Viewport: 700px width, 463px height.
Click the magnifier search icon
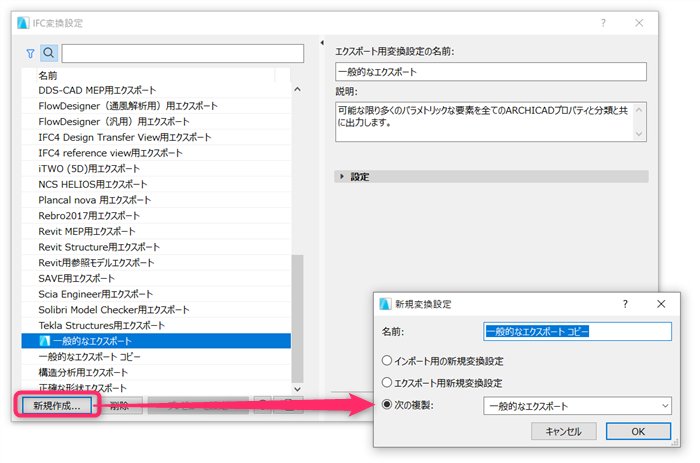tap(49, 53)
